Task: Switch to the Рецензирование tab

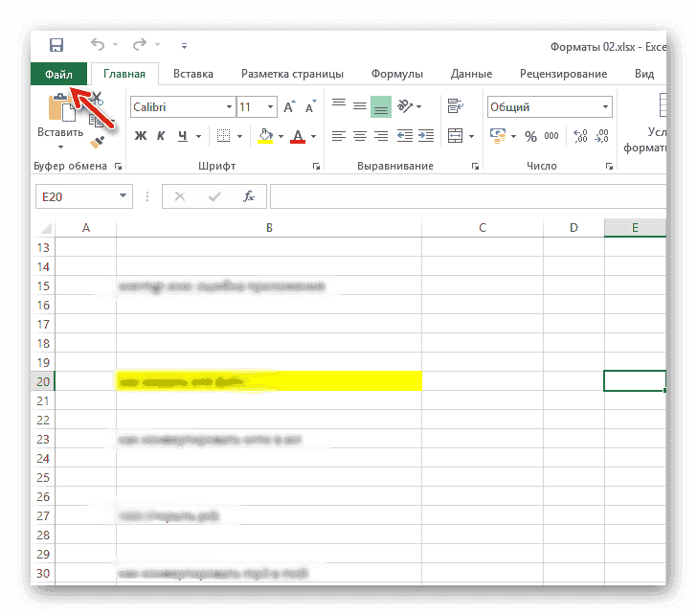Action: [x=563, y=74]
